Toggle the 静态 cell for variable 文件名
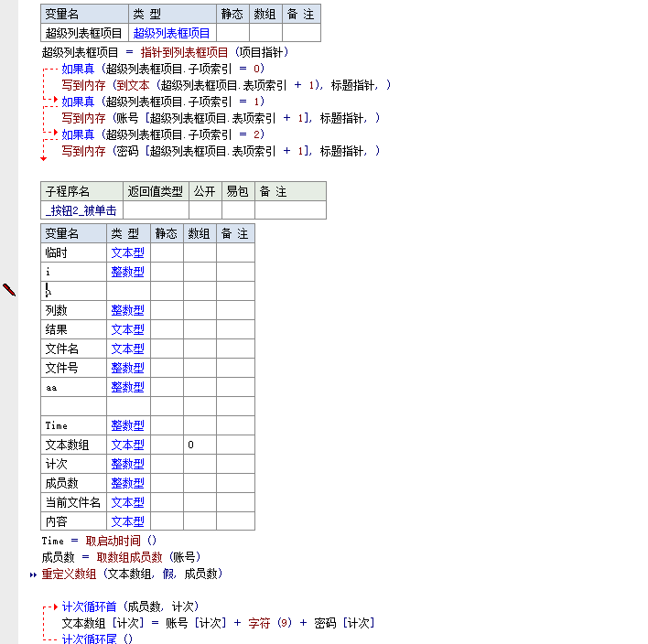648x644 pixels. coord(167,349)
